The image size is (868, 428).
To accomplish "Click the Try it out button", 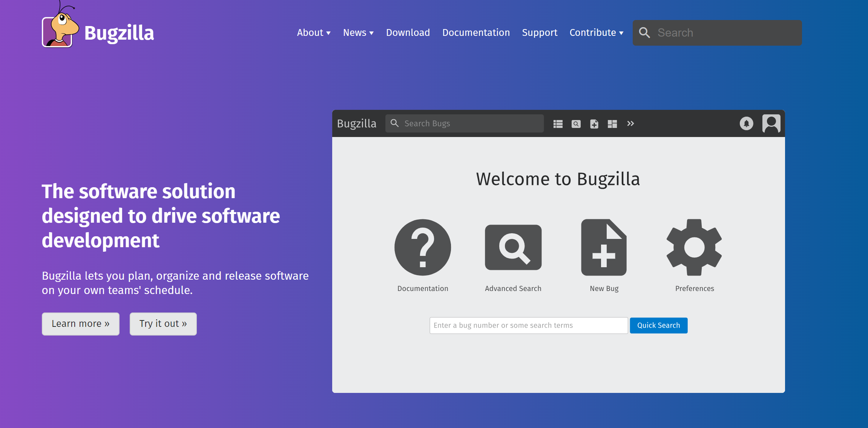I will pyautogui.click(x=163, y=324).
